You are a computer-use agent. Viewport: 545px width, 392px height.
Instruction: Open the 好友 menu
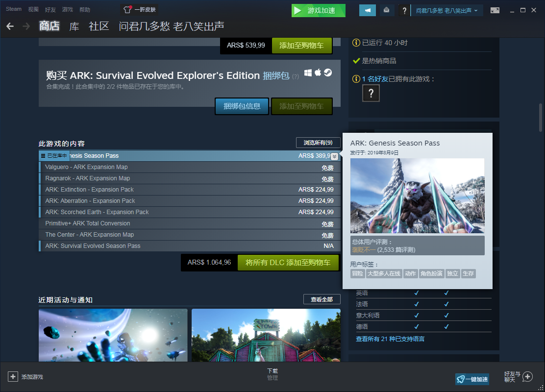(x=50, y=9)
